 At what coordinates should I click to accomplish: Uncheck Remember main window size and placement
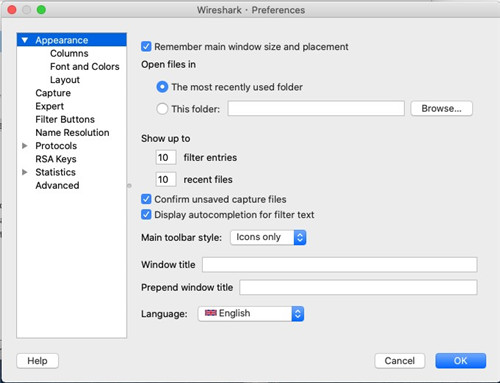[x=146, y=47]
